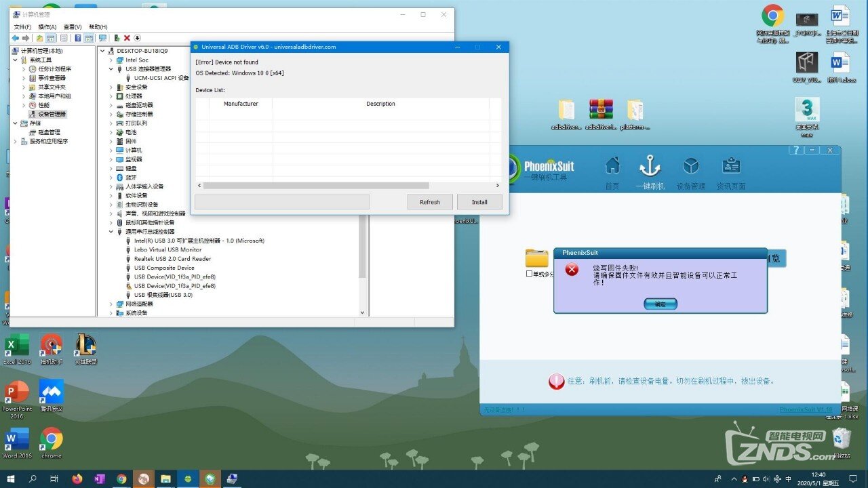The height and width of the screenshot is (488, 868).
Task: Open the Excel 2016 desktop shortcut
Action: (x=17, y=349)
